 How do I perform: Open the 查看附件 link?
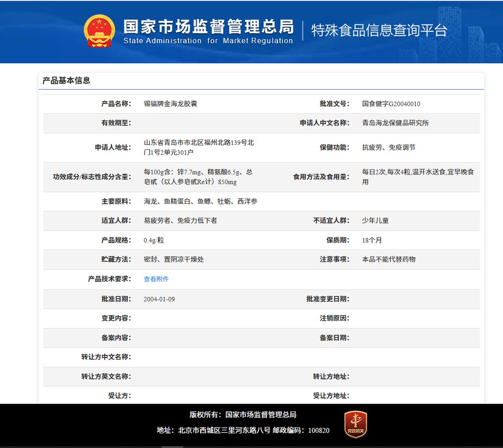coord(156,279)
